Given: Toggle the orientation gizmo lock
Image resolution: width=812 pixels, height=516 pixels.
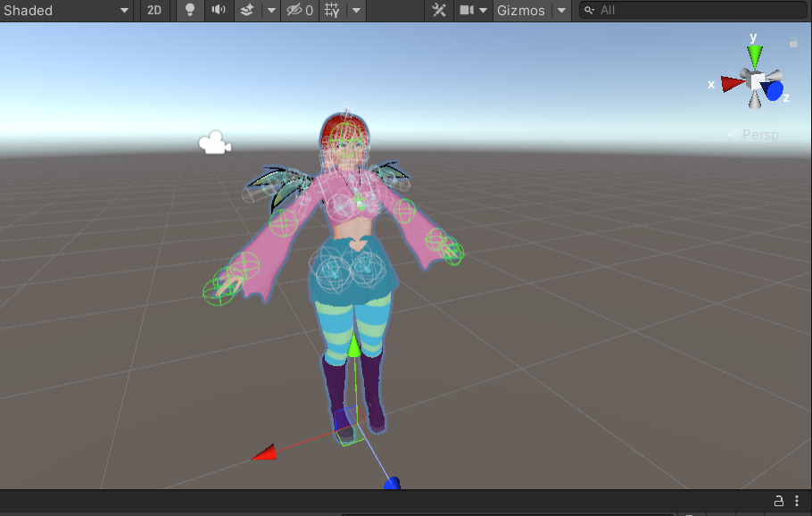Looking at the screenshot, I should [x=793, y=43].
